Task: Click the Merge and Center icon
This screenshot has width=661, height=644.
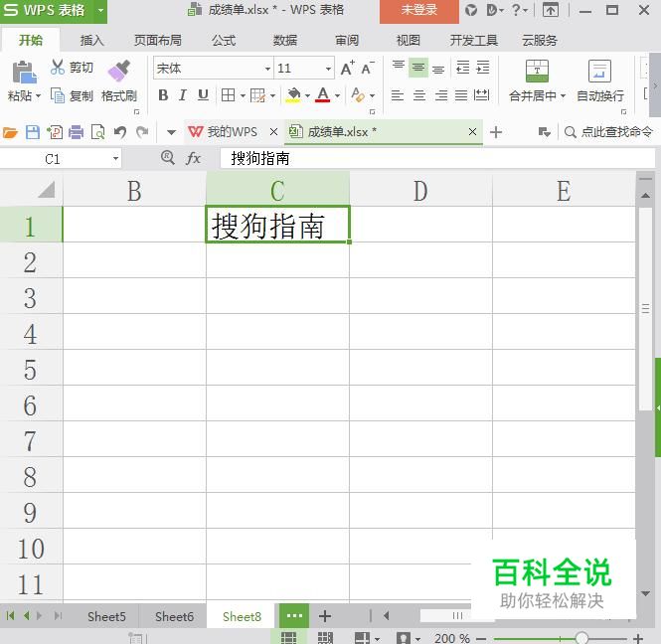Action: pyautogui.click(x=537, y=71)
